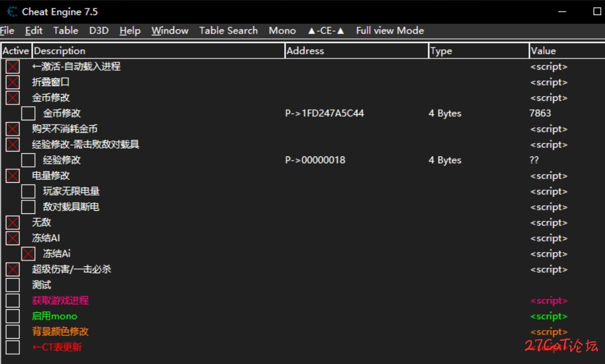Select the pink <script> value of 获取游戏进程
The width and height of the screenshot is (605, 364).
(548, 300)
